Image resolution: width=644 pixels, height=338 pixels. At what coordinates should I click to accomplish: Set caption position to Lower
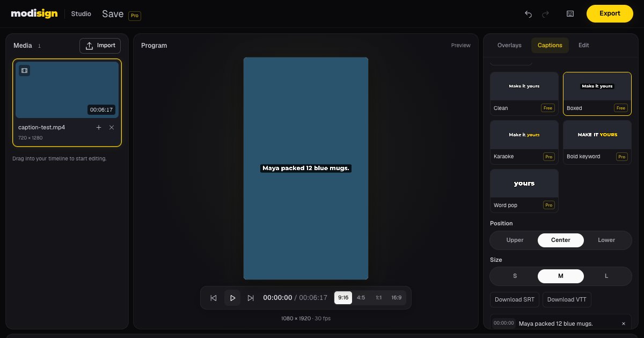pyautogui.click(x=606, y=240)
